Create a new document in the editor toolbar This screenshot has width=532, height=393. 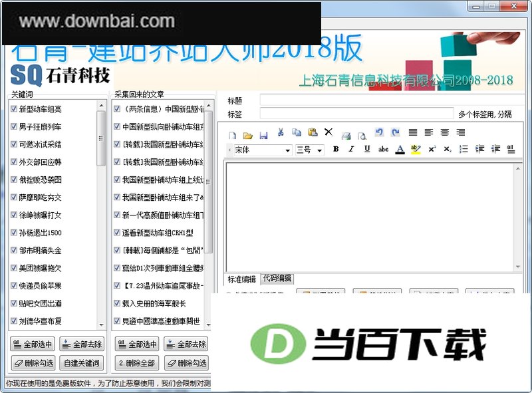pyautogui.click(x=232, y=136)
